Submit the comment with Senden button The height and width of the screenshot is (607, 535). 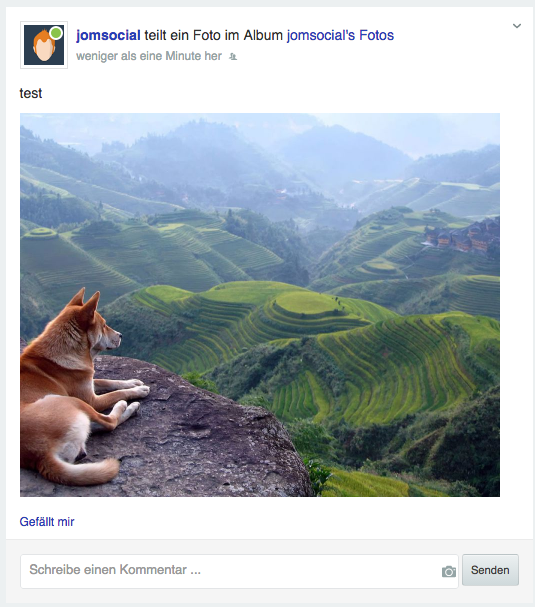click(x=490, y=570)
